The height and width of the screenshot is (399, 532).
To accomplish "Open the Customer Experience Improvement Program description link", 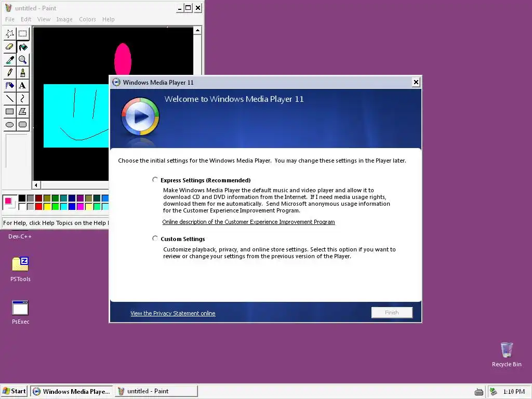I will [248, 222].
